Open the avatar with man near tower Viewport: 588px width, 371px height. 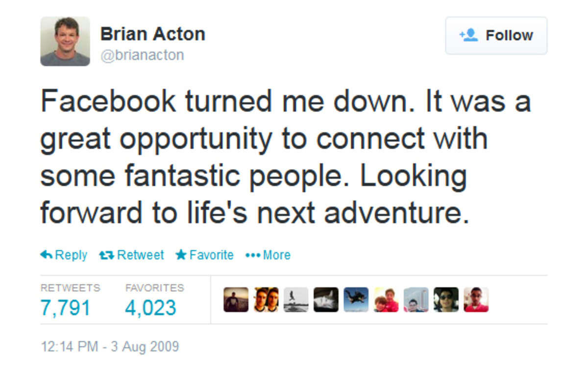click(416, 300)
